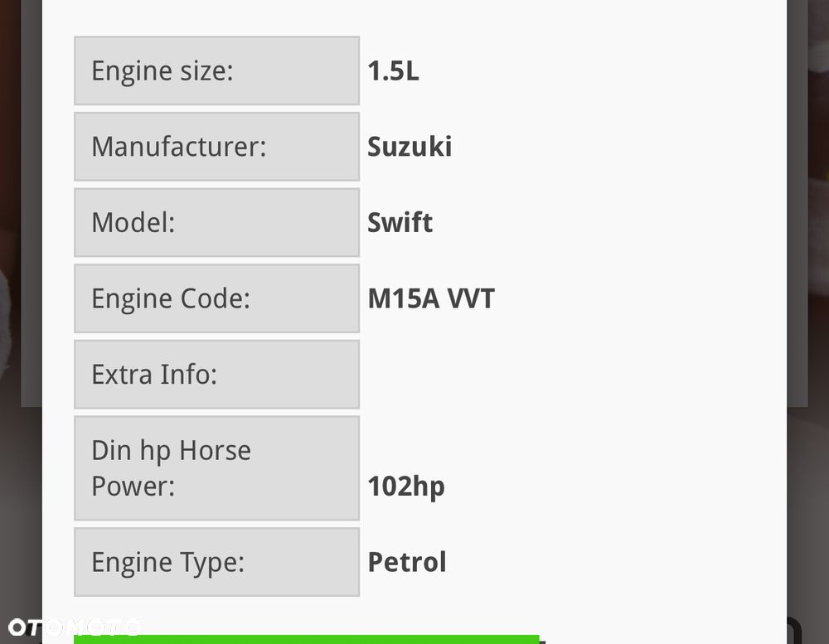This screenshot has width=829, height=644.
Task: Select the Model label cell
Action: pyautogui.click(x=216, y=222)
